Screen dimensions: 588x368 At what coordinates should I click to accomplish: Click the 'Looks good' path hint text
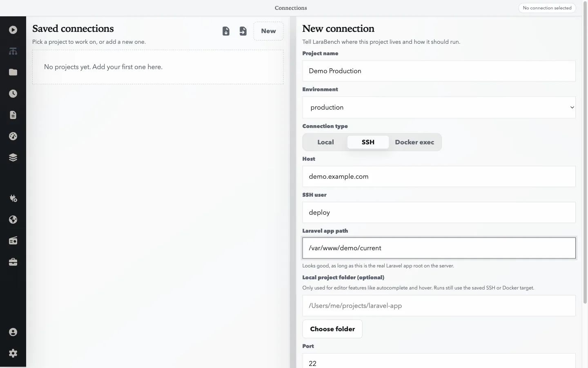378,266
